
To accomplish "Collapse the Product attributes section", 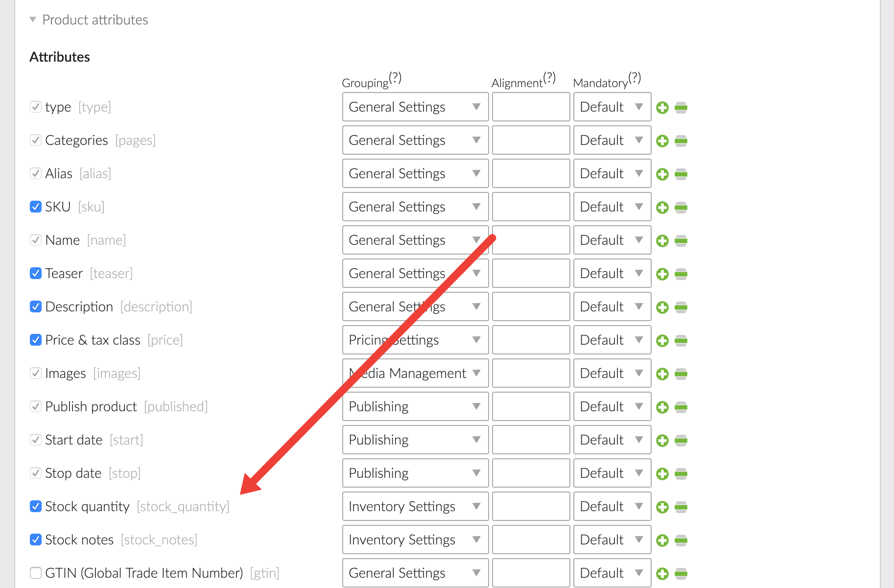I will [33, 20].
